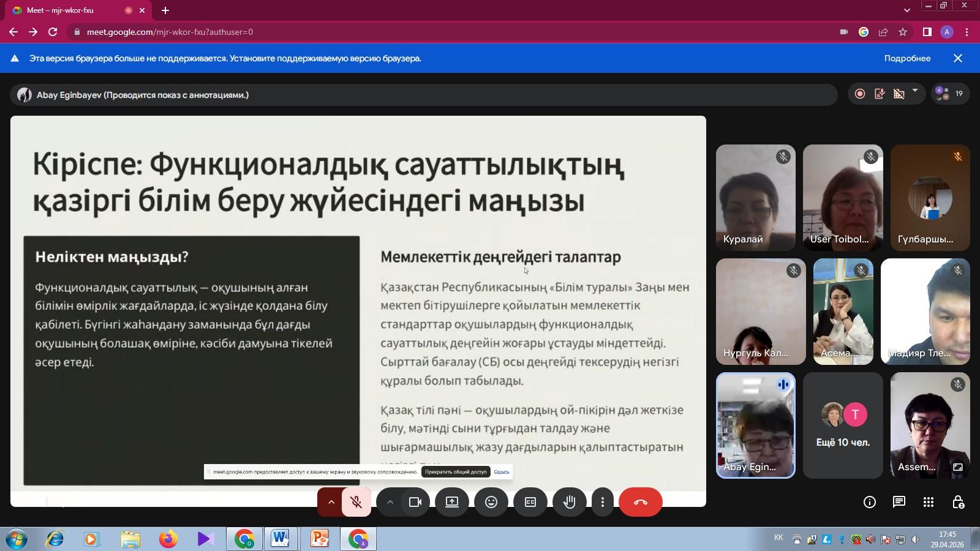This screenshot has height=551, width=980.
Task: Toggle the camera on or off
Action: point(415,502)
